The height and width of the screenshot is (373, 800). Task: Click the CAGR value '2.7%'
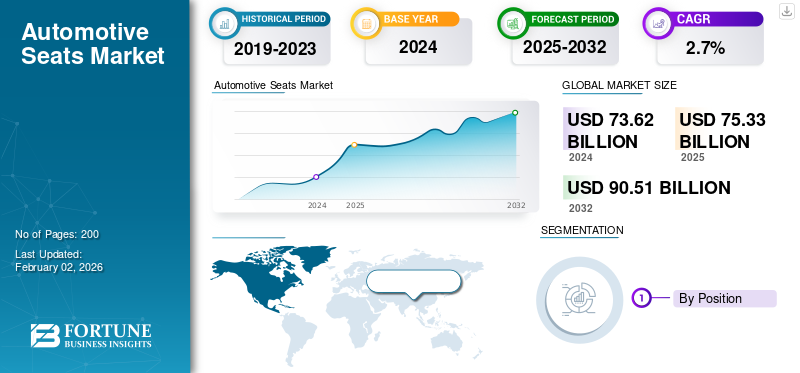(x=705, y=48)
